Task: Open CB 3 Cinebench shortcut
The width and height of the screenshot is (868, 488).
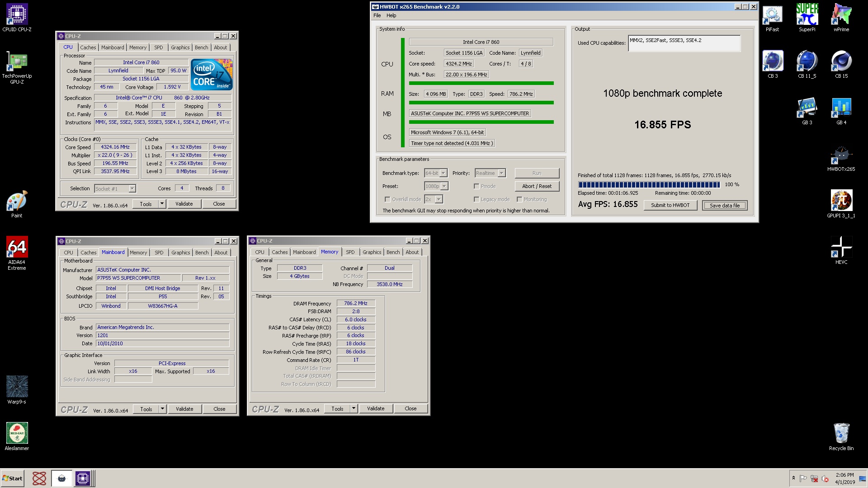Action: point(773,64)
